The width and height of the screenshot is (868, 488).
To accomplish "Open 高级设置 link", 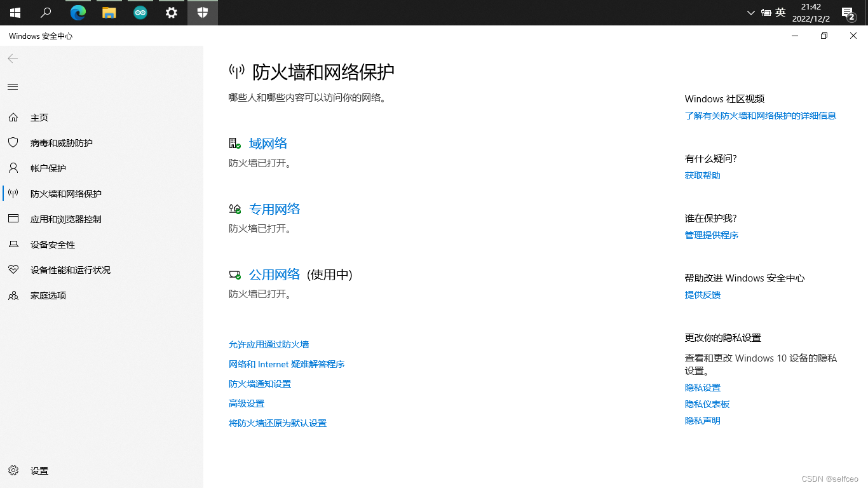I will click(247, 403).
